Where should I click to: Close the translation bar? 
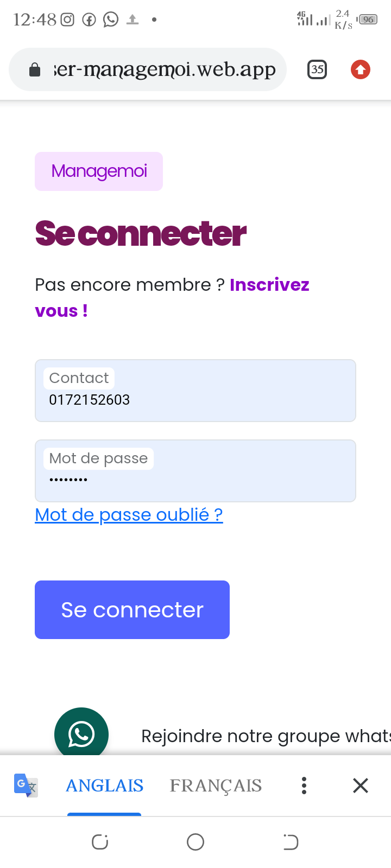(361, 785)
